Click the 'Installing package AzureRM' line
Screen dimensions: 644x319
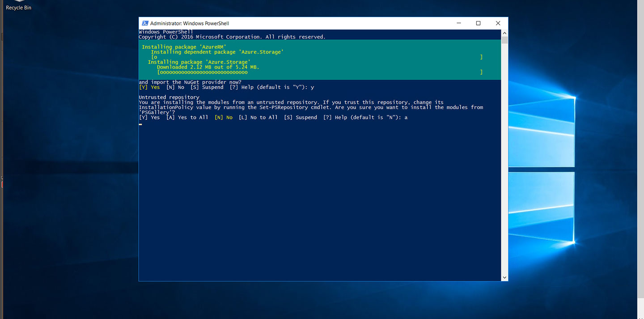point(184,47)
